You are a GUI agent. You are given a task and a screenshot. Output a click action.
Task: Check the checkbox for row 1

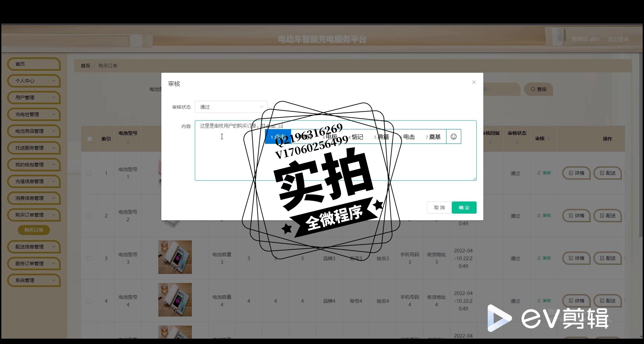click(89, 173)
